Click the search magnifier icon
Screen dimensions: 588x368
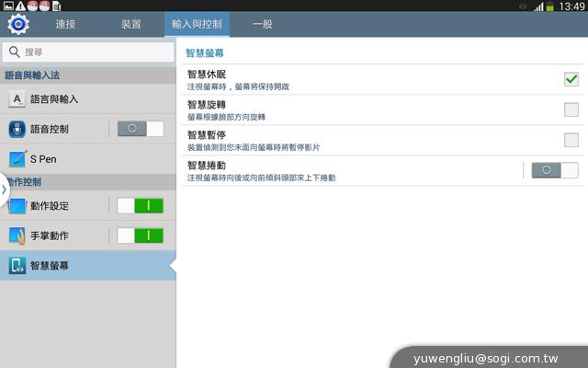coord(14,52)
